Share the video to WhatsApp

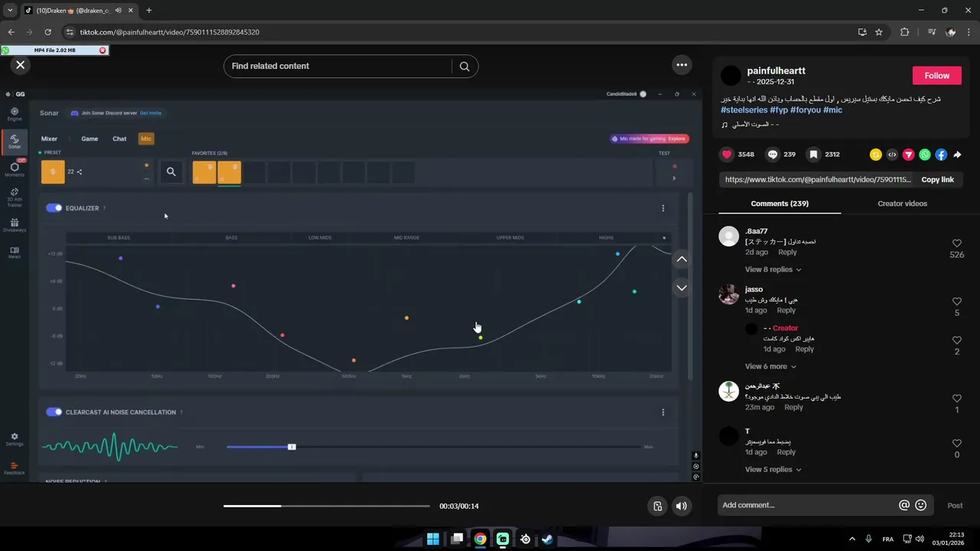click(x=925, y=155)
